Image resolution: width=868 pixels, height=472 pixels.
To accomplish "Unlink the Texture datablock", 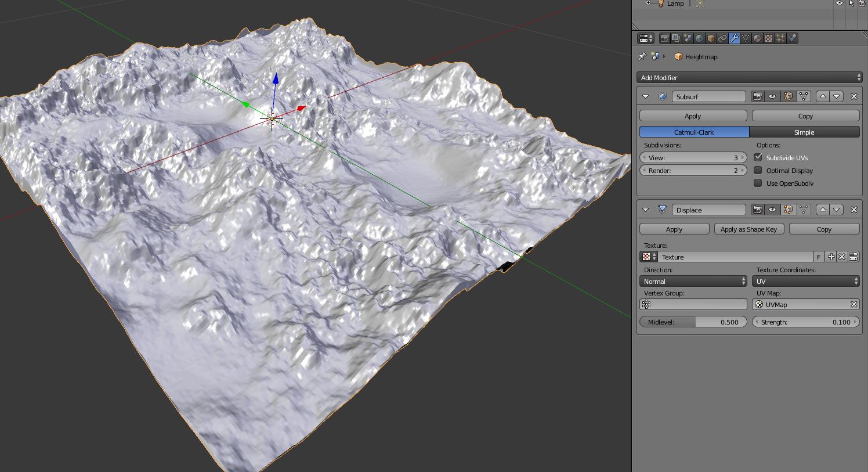I will pos(842,257).
